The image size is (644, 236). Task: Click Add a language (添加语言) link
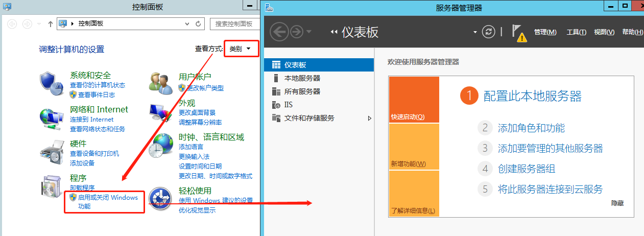[x=191, y=147]
